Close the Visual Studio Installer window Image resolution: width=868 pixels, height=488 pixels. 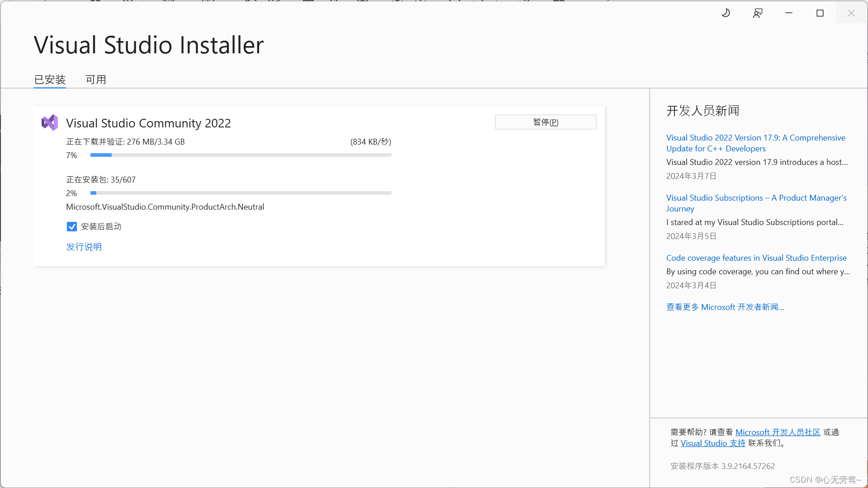click(x=851, y=13)
